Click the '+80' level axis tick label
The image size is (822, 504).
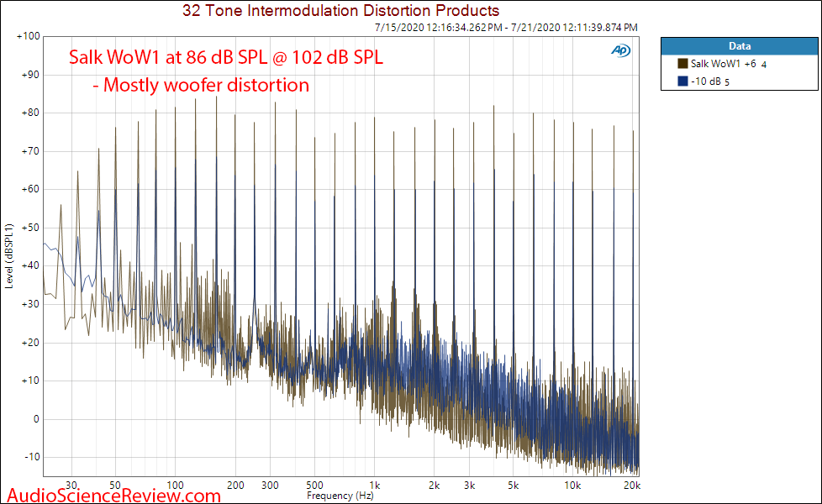click(x=30, y=113)
